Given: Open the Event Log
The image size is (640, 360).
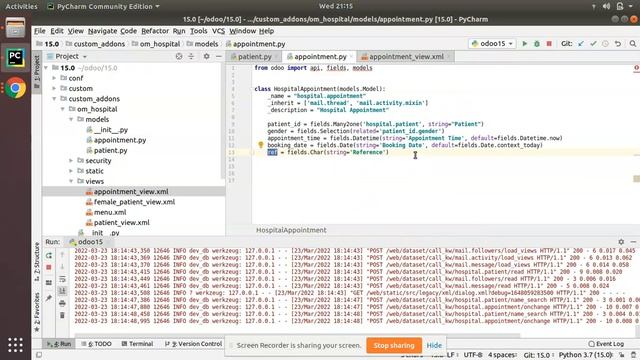Looking at the screenshot, I should tap(606, 344).
